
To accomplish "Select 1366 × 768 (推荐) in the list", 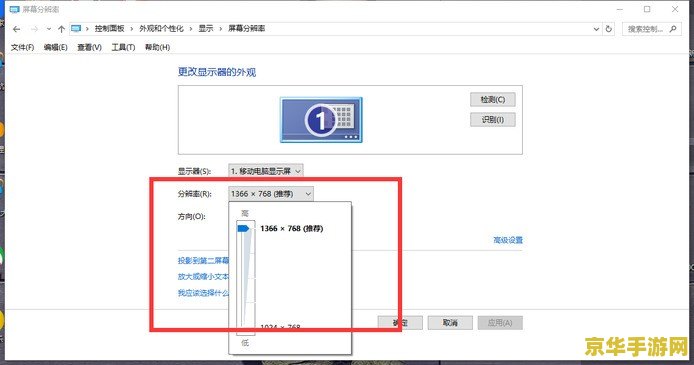I will tap(292, 229).
